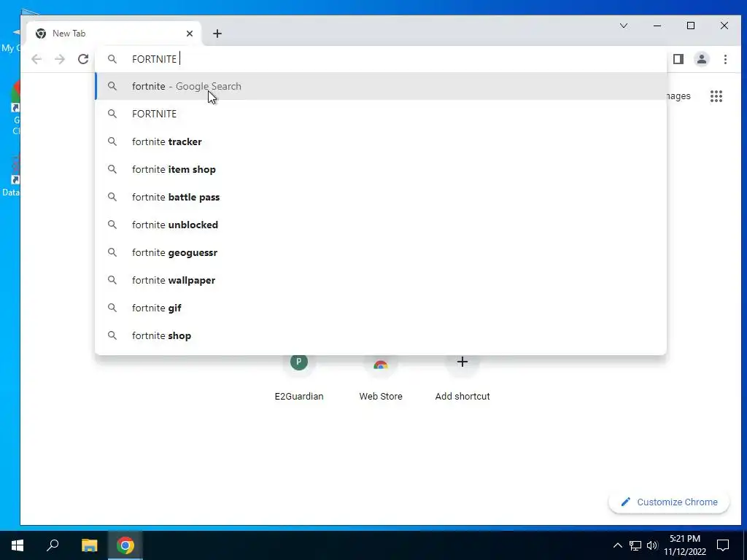Click the Chrome taskbar icon

tap(125, 545)
